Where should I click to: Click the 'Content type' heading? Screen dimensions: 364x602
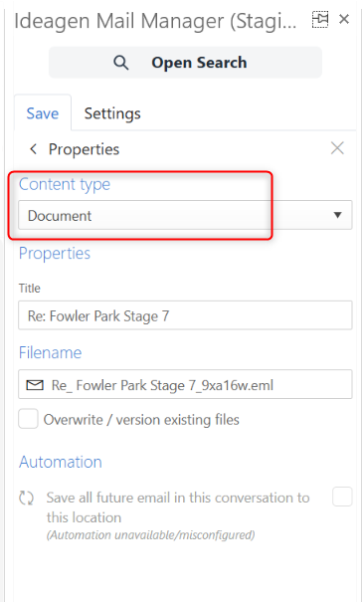[65, 185]
